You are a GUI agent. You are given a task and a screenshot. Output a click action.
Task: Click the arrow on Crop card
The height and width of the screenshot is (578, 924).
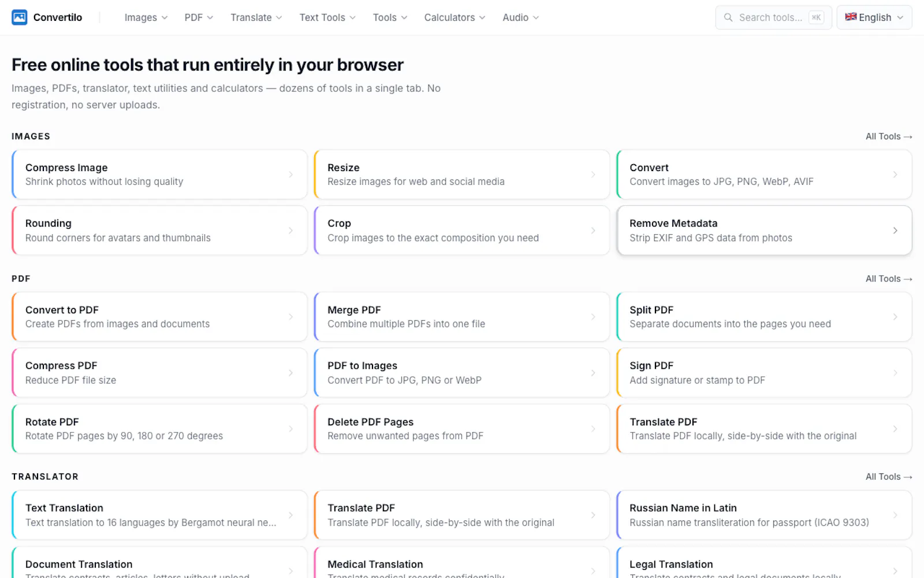pyautogui.click(x=593, y=231)
